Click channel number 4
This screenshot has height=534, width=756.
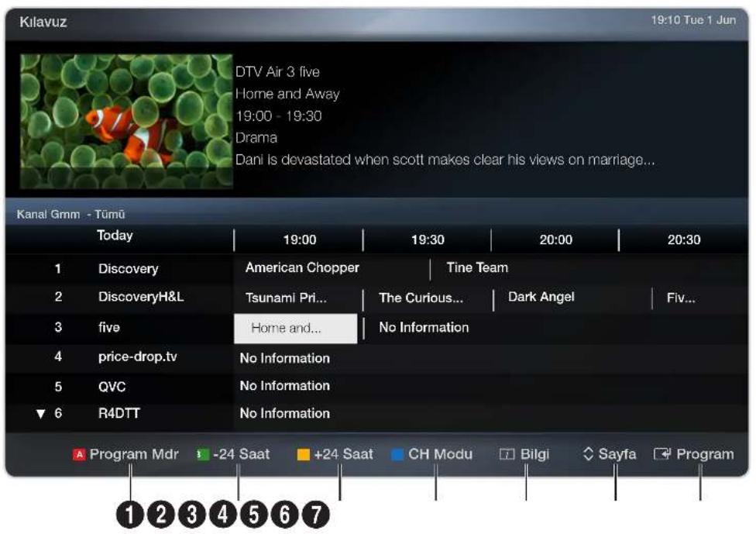tap(58, 357)
